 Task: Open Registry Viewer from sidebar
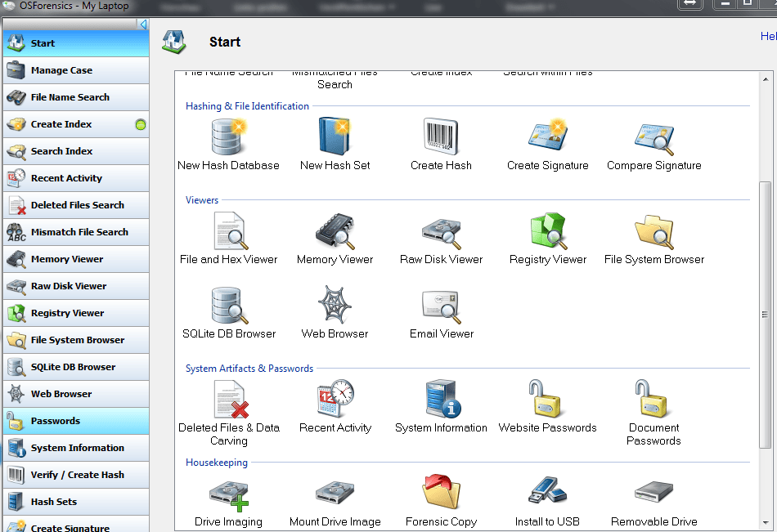point(76,313)
